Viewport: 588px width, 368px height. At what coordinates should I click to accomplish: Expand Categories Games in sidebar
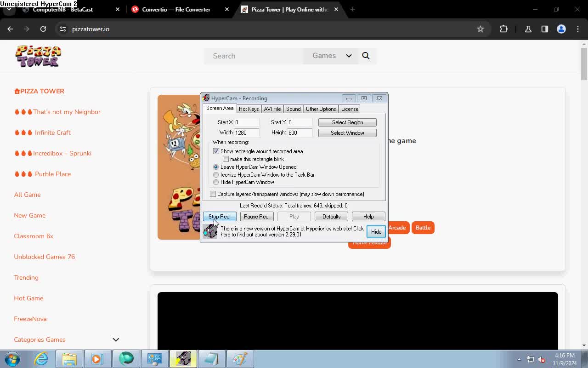116,339
